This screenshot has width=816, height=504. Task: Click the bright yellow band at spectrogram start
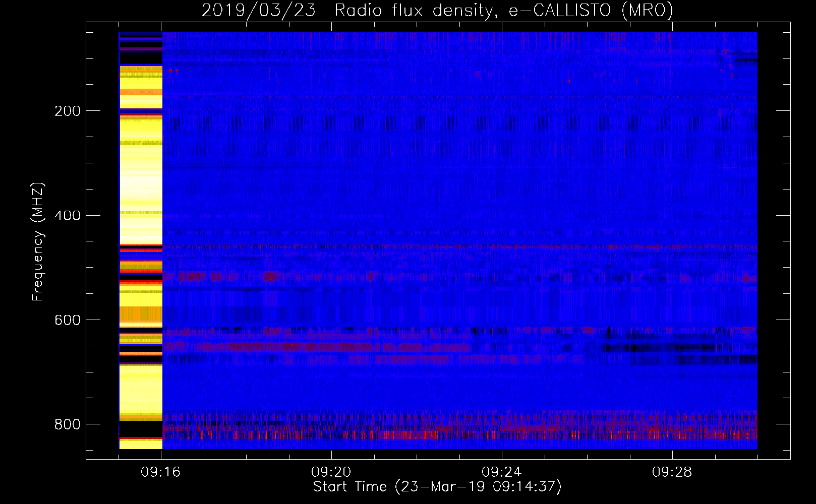coord(141,240)
